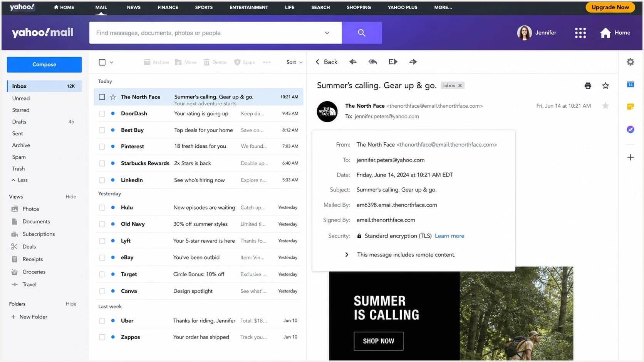
Task: Click the plus icon in right sidebar
Action: 630,157
